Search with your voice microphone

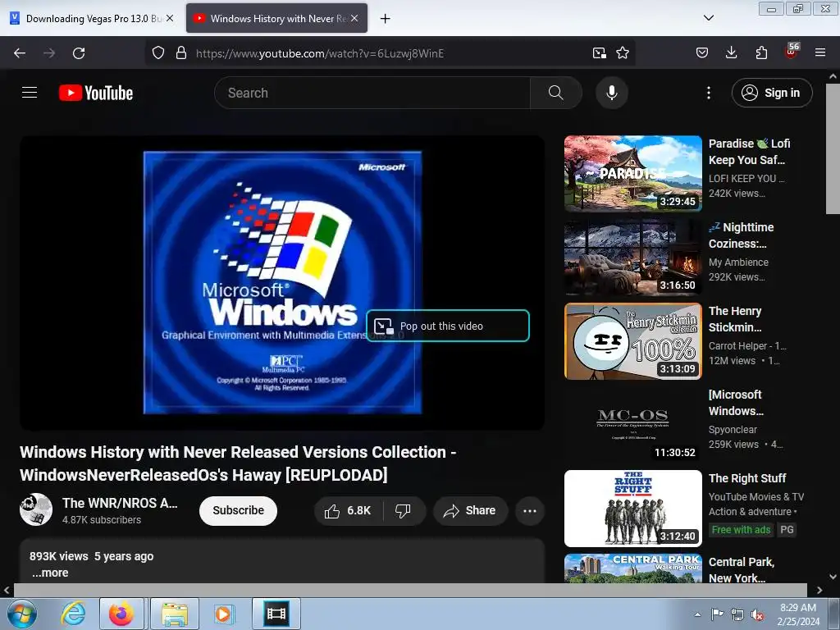[x=611, y=93]
